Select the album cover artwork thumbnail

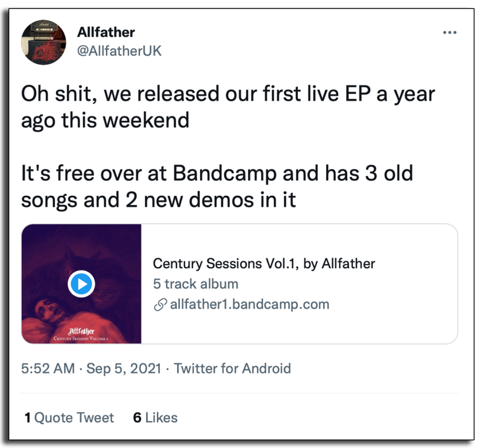(81, 253)
